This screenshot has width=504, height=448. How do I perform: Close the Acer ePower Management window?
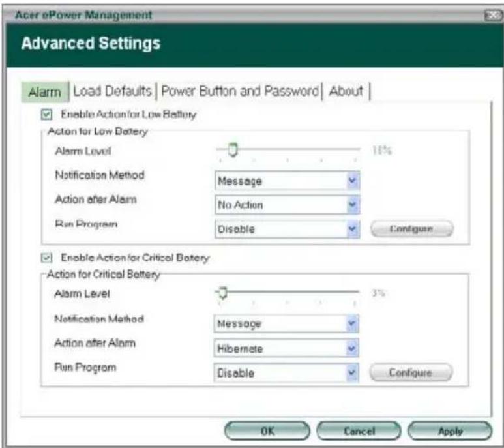(x=492, y=15)
